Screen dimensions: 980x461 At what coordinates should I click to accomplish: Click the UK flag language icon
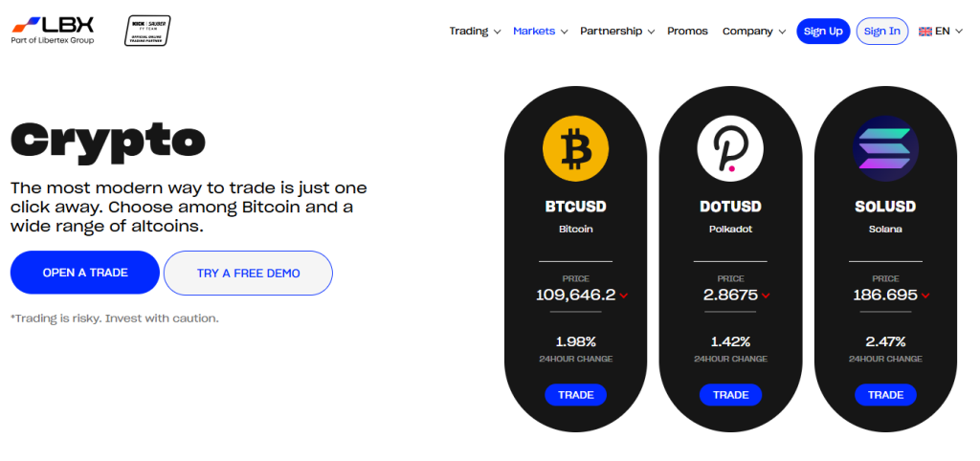(924, 32)
